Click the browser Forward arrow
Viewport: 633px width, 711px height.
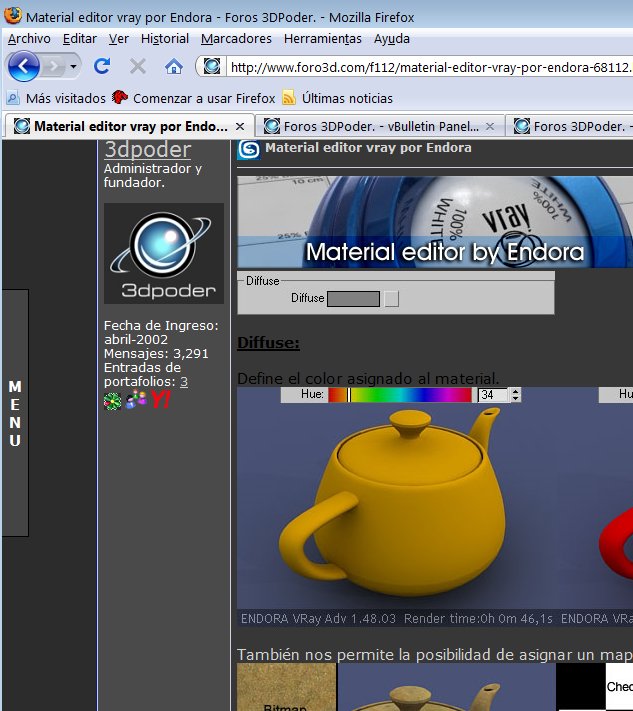(54, 67)
